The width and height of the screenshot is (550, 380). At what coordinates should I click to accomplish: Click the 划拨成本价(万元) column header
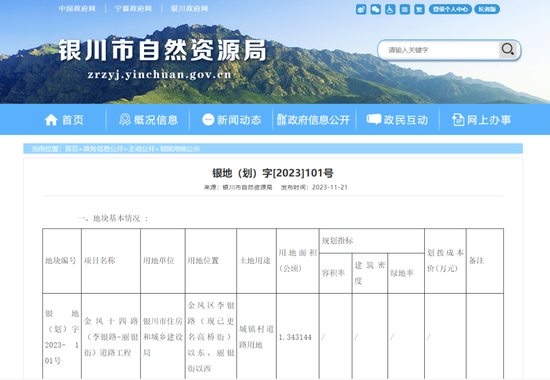pyautogui.click(x=445, y=261)
